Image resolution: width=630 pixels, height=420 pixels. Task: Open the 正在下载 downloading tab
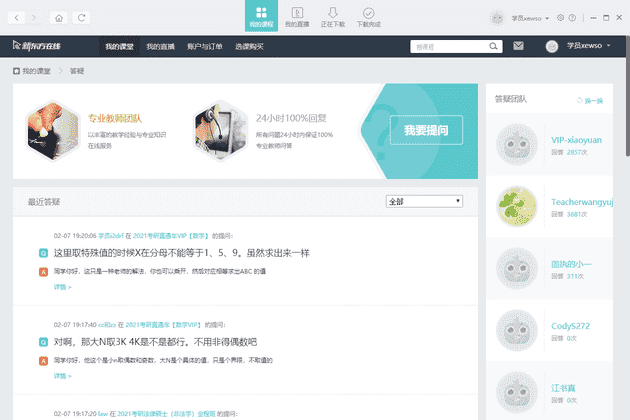(x=333, y=17)
